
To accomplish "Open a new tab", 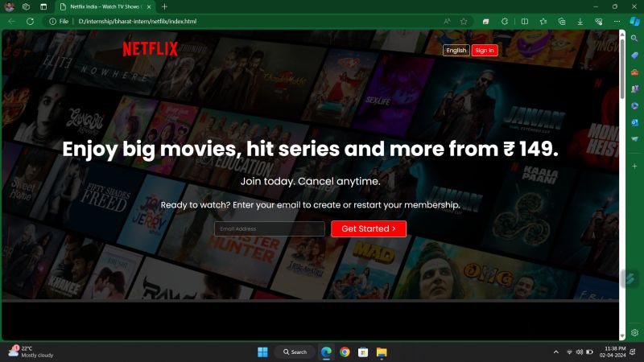I will click(x=164, y=6).
